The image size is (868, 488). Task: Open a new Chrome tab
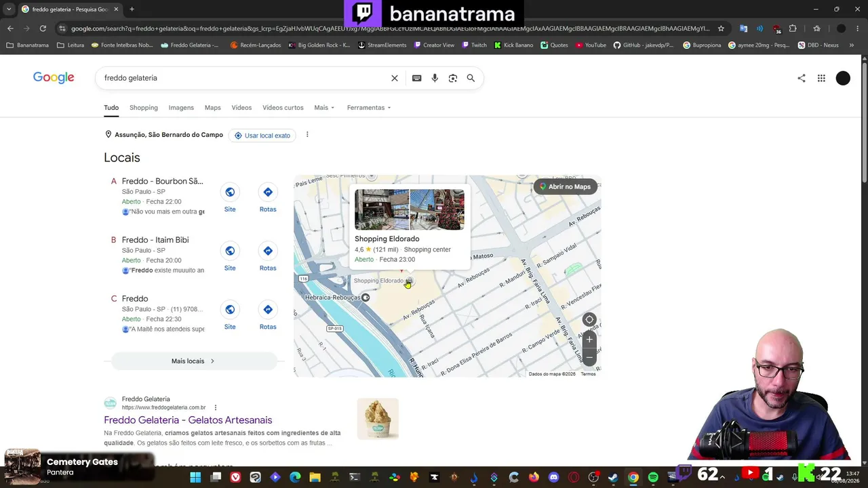[132, 9]
